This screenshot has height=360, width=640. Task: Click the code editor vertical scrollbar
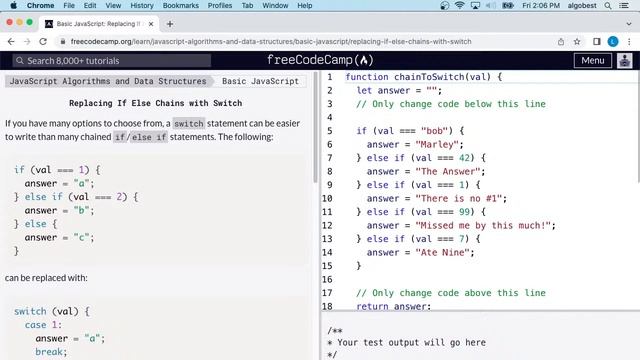[638, 127]
